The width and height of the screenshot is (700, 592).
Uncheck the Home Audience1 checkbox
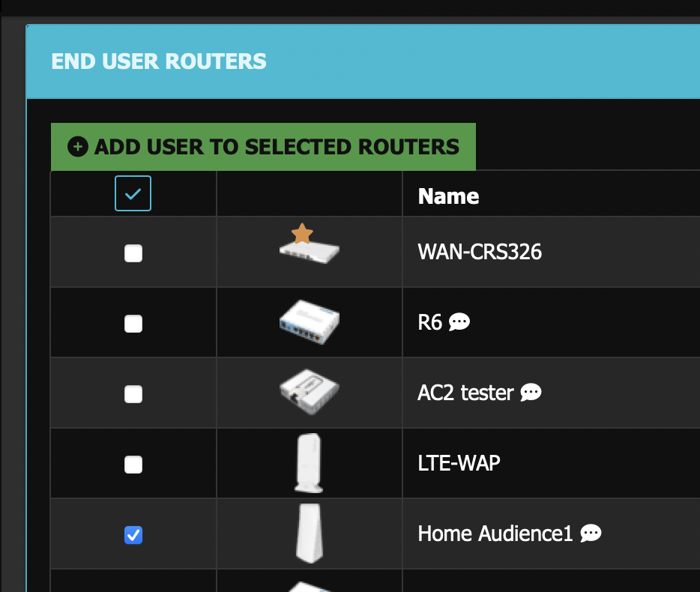pos(133,535)
